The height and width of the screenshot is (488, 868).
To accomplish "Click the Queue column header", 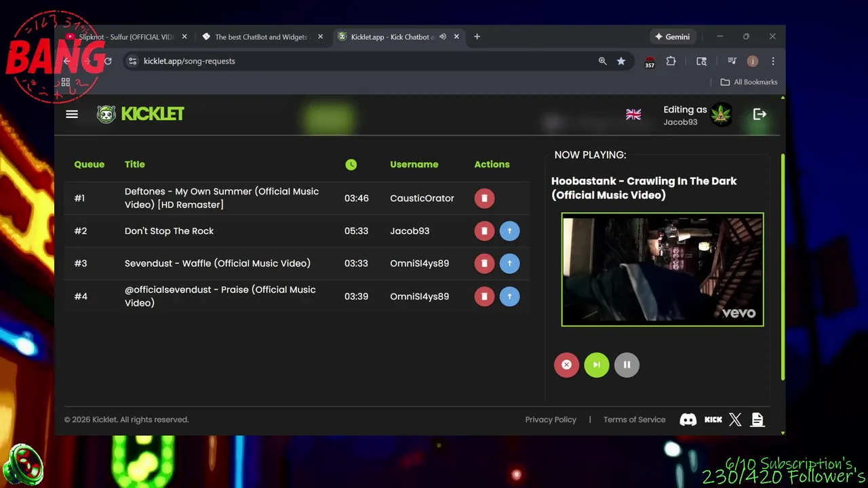I will (x=90, y=165).
